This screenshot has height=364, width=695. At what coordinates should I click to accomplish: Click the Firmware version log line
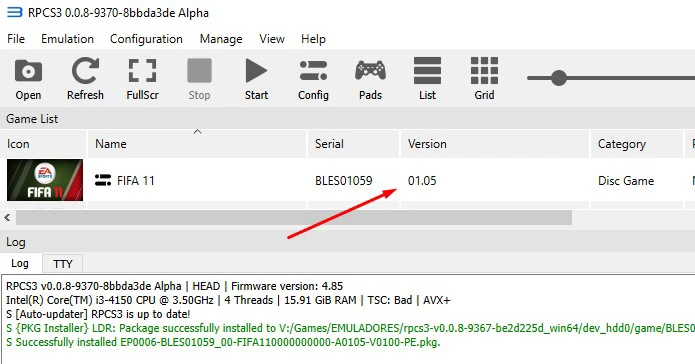pos(175,286)
